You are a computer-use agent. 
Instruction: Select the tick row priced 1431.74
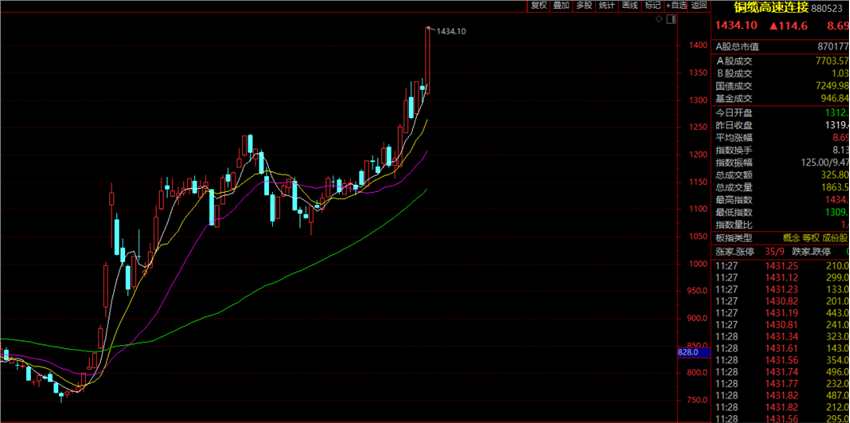click(x=781, y=372)
